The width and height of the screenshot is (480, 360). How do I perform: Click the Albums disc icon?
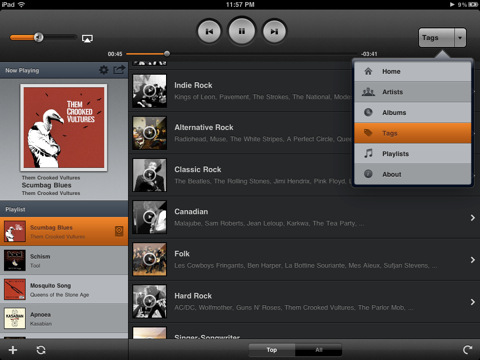[x=368, y=112]
